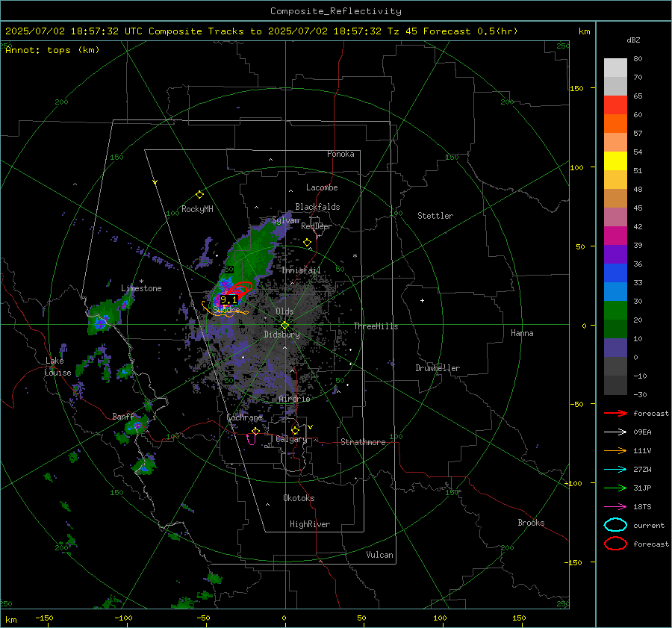
Task: Click the magenta 18TS arrow legend icon
Action: [x=615, y=507]
